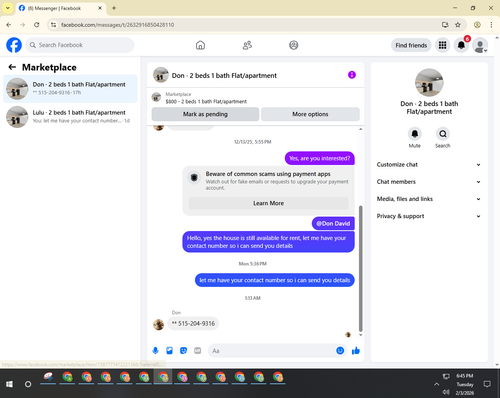Expand Customize chat section

pyautogui.click(x=429, y=164)
